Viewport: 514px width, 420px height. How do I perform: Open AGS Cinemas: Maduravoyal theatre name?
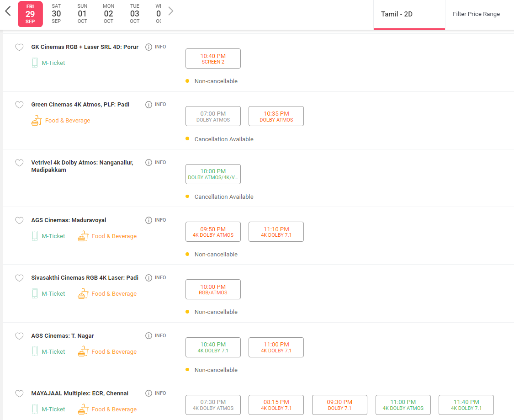(x=69, y=220)
